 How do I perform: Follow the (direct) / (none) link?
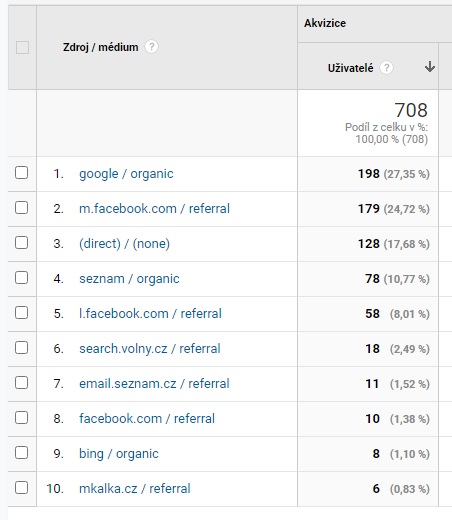pos(124,244)
